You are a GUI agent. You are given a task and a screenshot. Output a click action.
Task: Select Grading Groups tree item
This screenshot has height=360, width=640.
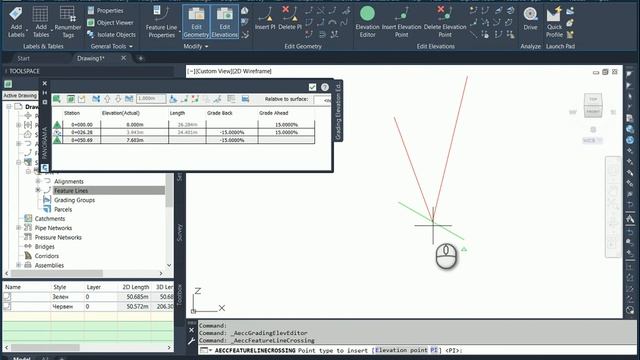click(74, 200)
